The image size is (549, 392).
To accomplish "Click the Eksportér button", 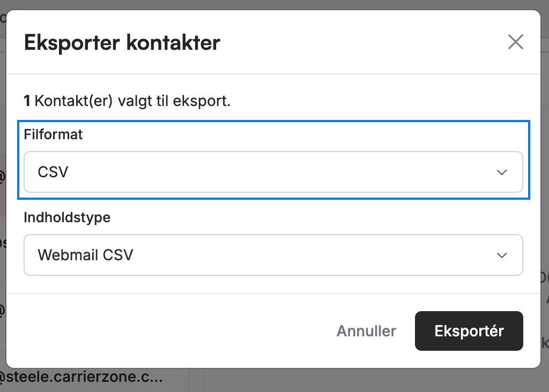I will coord(469,331).
